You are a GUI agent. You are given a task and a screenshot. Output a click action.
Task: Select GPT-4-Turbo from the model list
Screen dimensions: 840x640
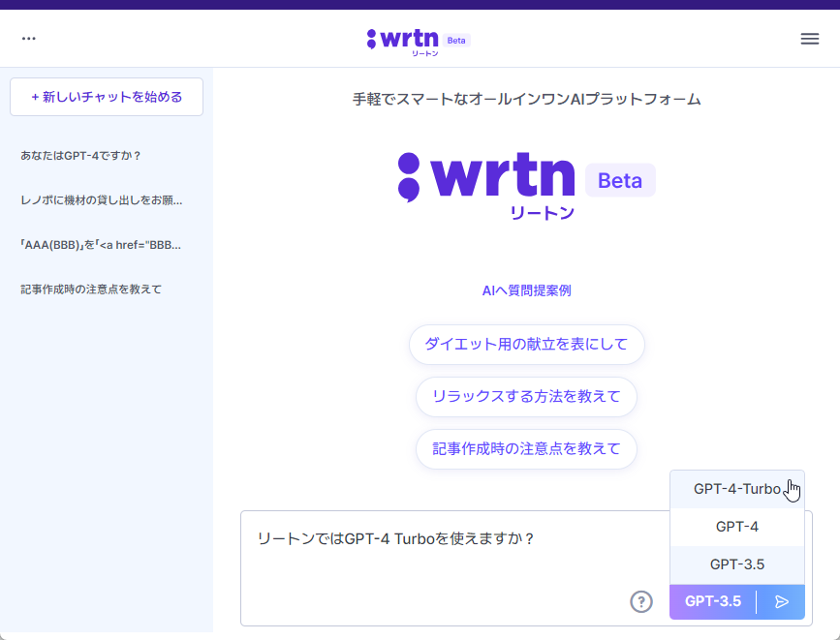coord(737,489)
